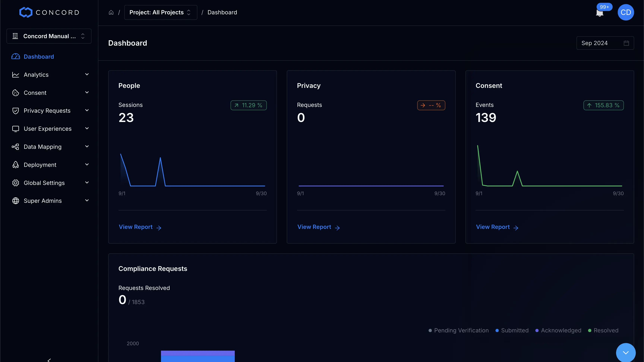Open Privacy Requests via its shield icon

tap(15, 110)
